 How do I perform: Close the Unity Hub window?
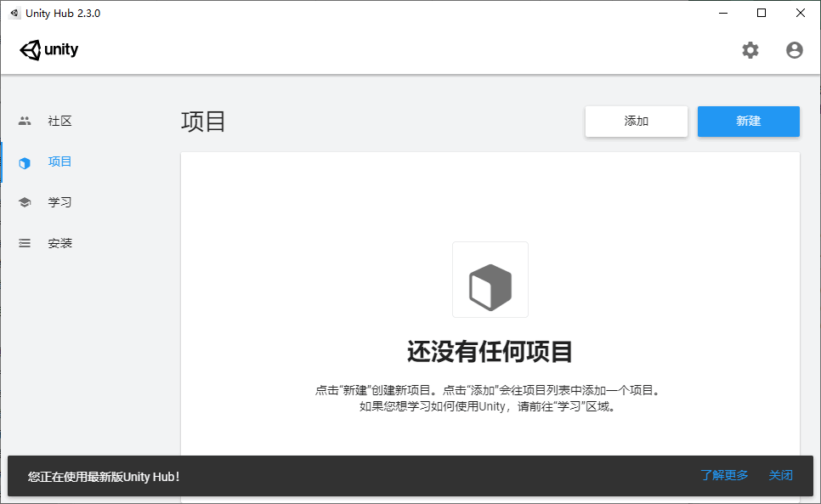pos(800,13)
